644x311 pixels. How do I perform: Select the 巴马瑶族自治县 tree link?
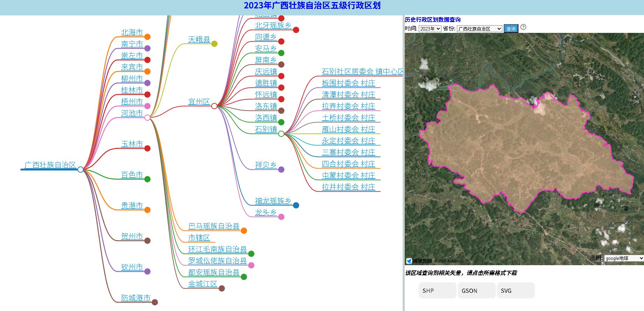tap(214, 226)
